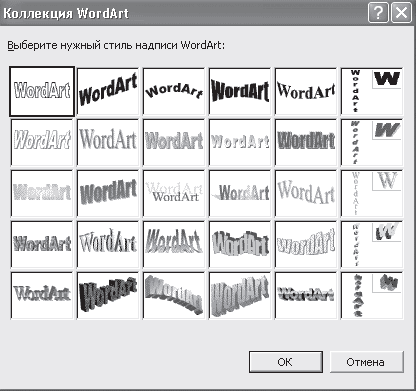Select the italic outlined WordArt style in second row
The image size is (416, 391).
click(42, 142)
